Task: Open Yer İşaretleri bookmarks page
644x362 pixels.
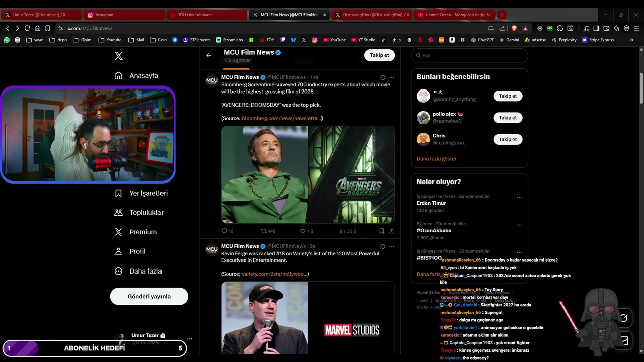Action: point(141,193)
